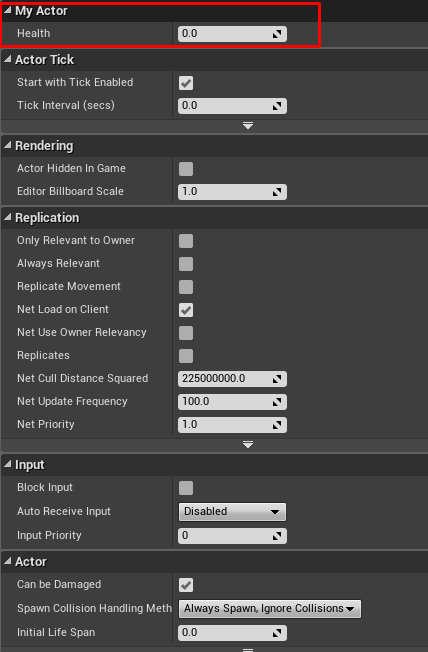The height and width of the screenshot is (652, 428).
Task: Click the Editor Billboard Scale value slider
Action: [x=232, y=192]
